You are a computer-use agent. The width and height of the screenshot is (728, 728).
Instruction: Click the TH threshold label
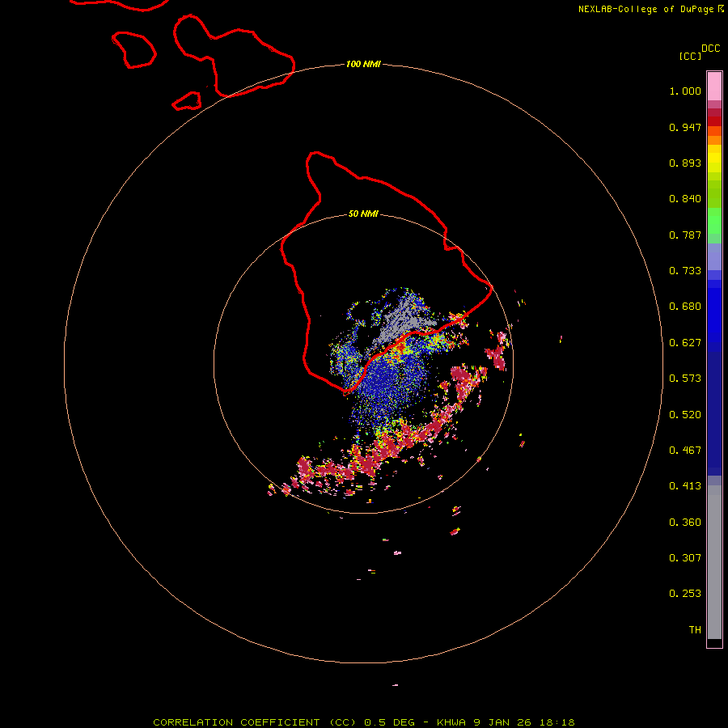pyautogui.click(x=695, y=630)
